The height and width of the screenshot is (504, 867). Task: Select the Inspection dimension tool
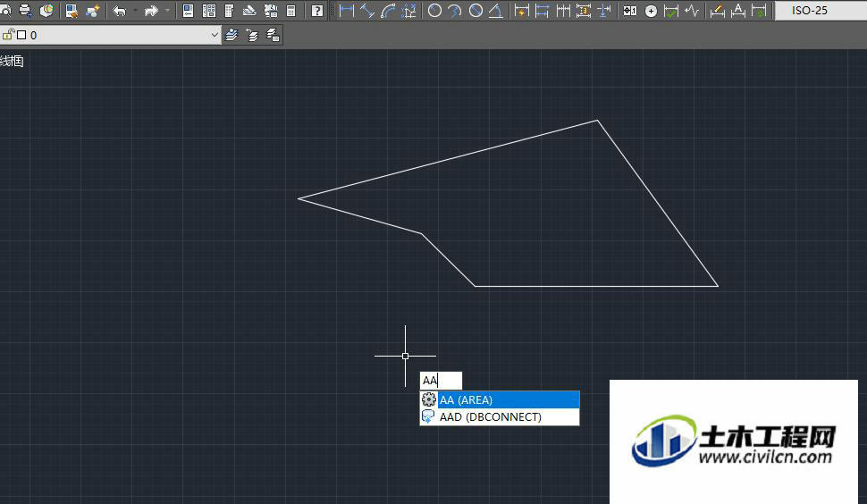tap(670, 10)
